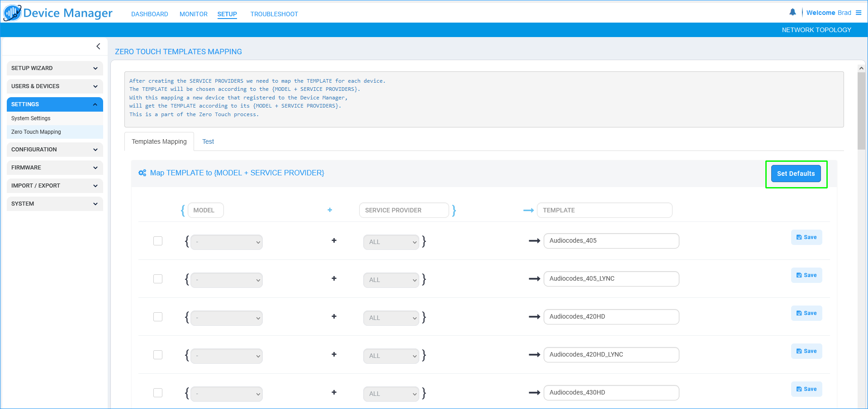Save the Audiocodes_430HD mapping
The width and height of the screenshot is (868, 409).
[x=806, y=389]
